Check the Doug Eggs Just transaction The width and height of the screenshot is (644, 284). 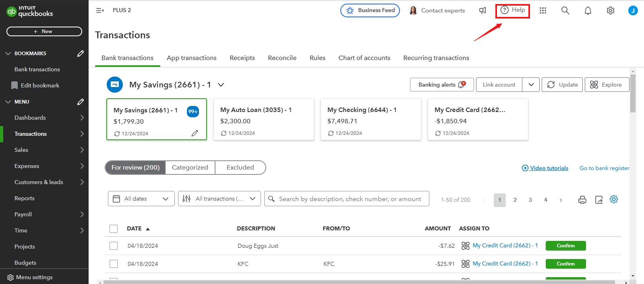(x=114, y=246)
